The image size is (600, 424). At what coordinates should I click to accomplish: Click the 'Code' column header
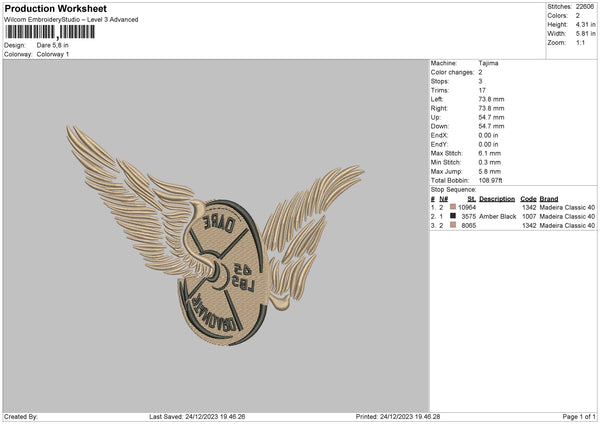click(528, 199)
